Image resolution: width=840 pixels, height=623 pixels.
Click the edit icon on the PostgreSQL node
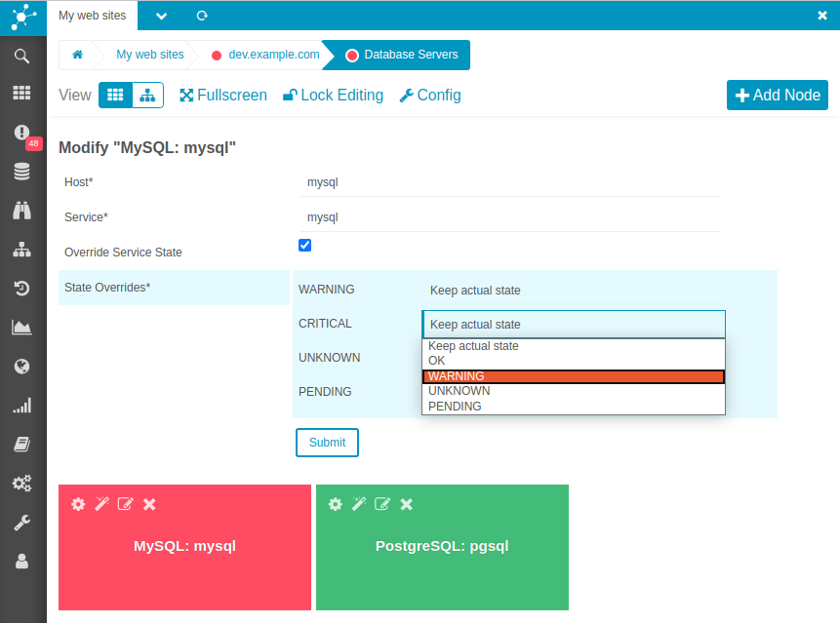coord(382,504)
